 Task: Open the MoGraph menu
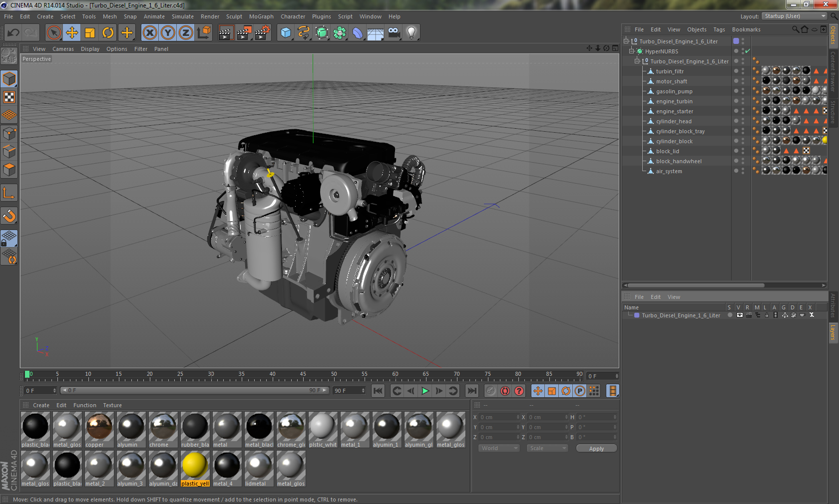261,16
